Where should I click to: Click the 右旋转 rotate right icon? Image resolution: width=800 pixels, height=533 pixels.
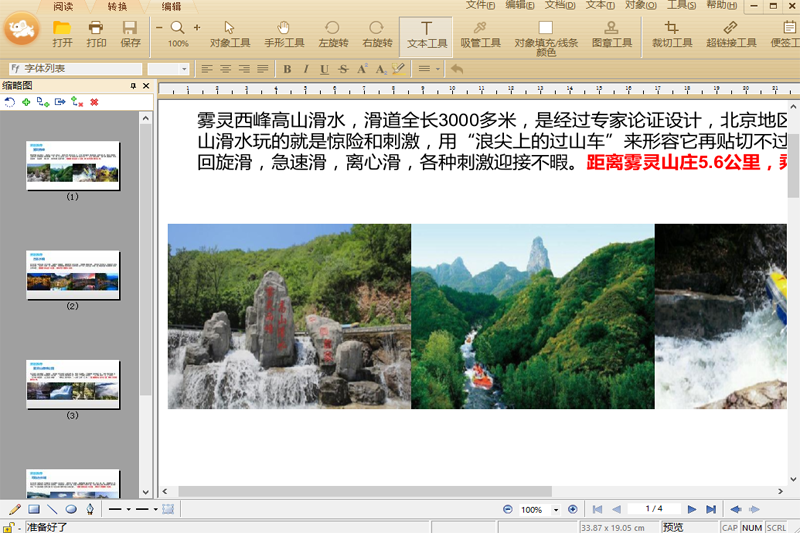coord(377,34)
